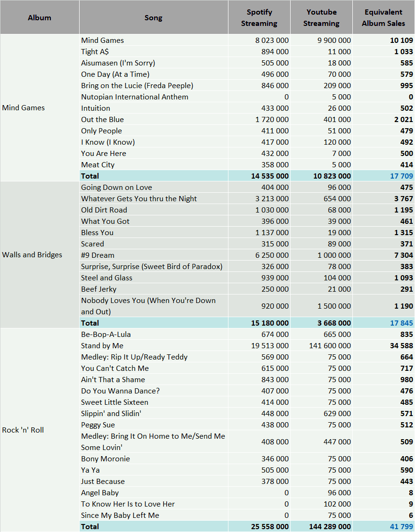
Task: Select Mind Games Youtube value 9 900 000
Action: [321, 40]
